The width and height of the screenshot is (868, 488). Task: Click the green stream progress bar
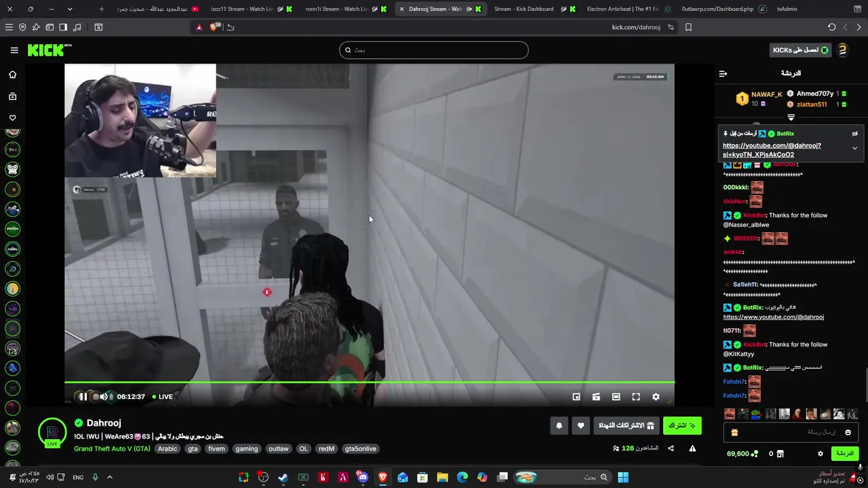click(x=370, y=383)
